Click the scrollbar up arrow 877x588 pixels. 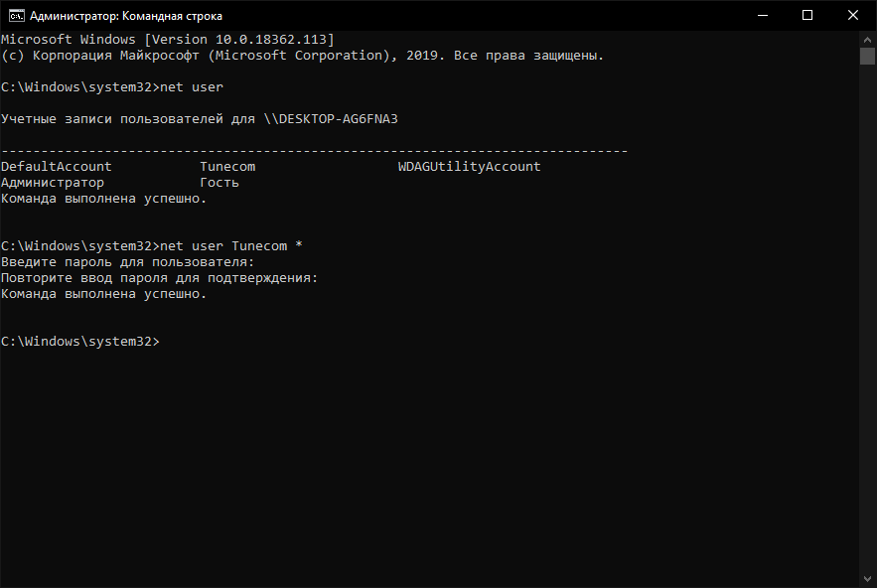click(x=867, y=39)
